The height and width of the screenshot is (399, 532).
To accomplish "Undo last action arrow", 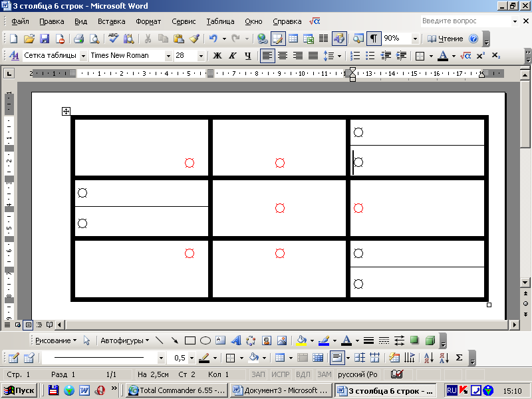I will (213, 39).
